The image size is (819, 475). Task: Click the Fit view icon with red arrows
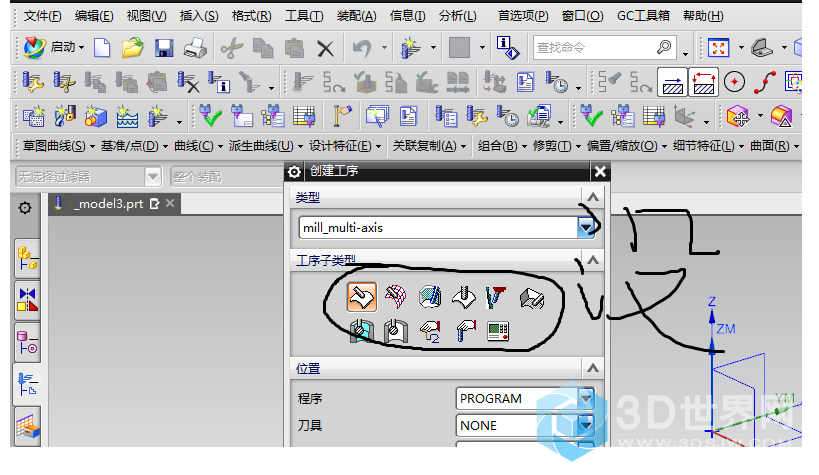pyautogui.click(x=719, y=48)
